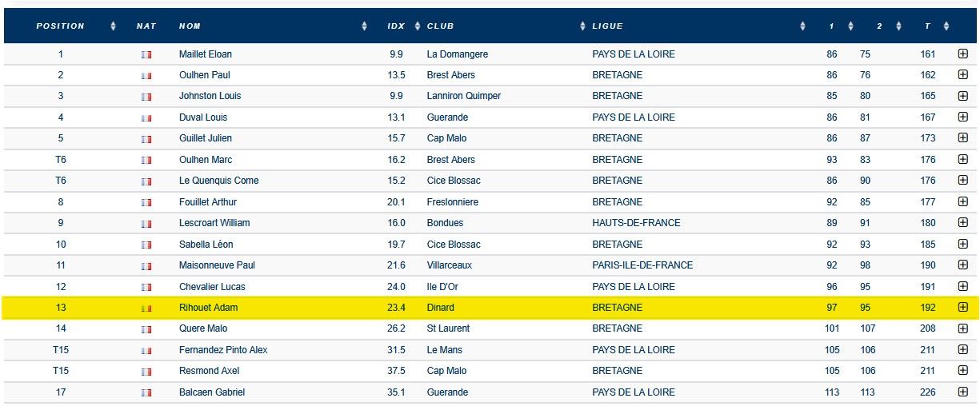
Task: Open plus icon on Rihouet Adam row
Action: pyautogui.click(x=962, y=307)
